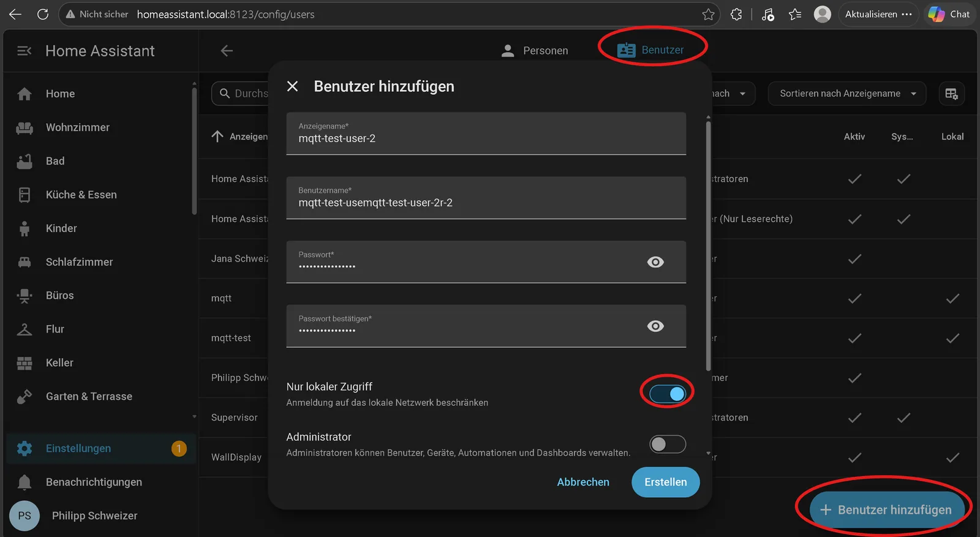Click the Aktualisieren browser update button
This screenshot has width=980, height=537.
[x=878, y=14]
